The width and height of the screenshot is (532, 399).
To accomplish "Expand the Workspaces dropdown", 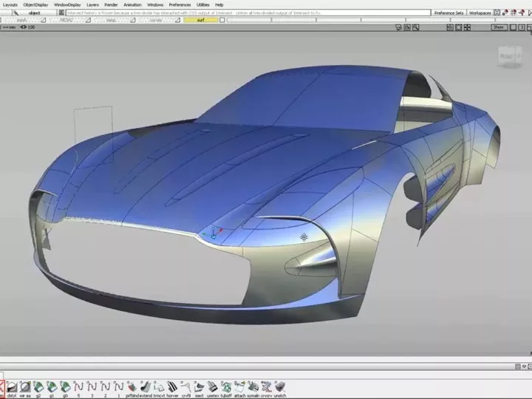I will (x=480, y=13).
